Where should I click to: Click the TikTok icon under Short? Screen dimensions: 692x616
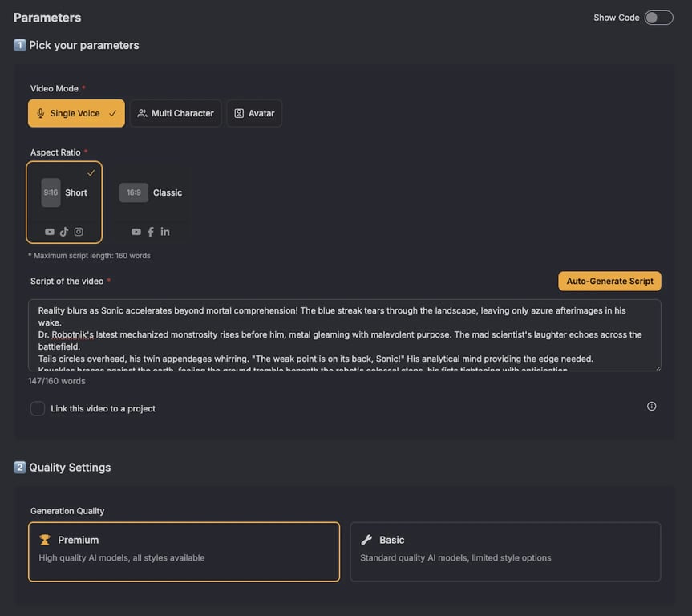click(x=64, y=232)
